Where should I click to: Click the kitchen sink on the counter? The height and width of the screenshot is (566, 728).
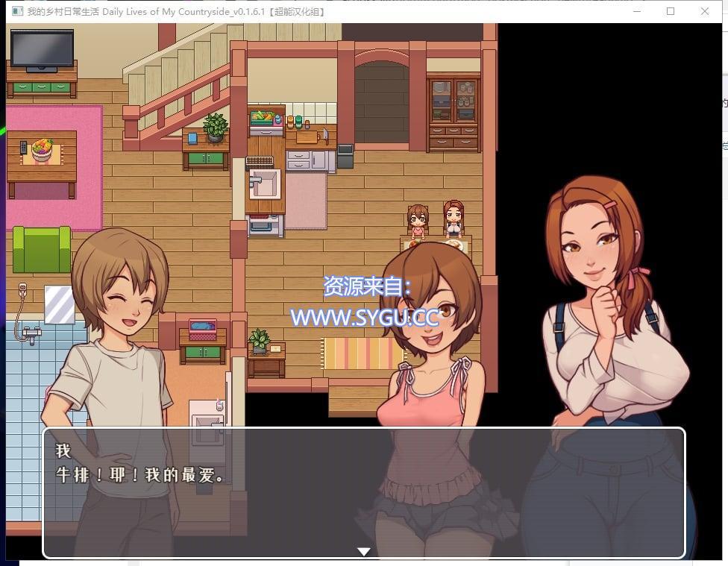pyautogui.click(x=265, y=183)
